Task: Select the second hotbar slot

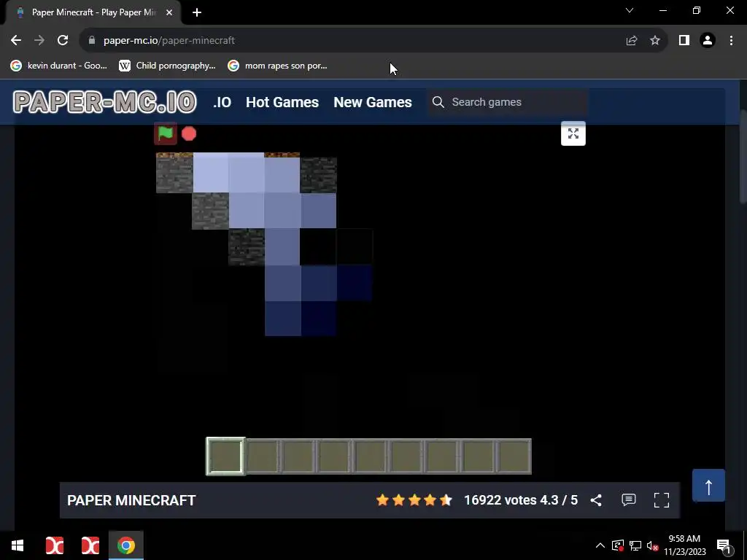Action: click(262, 456)
